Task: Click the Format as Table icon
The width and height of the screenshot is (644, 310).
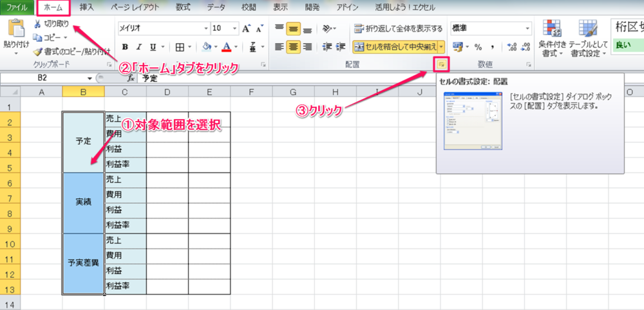Action: click(588, 30)
